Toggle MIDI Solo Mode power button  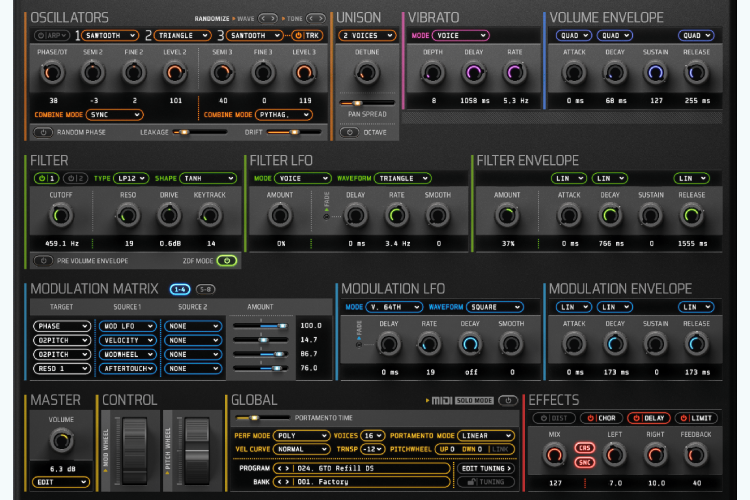[508, 400]
